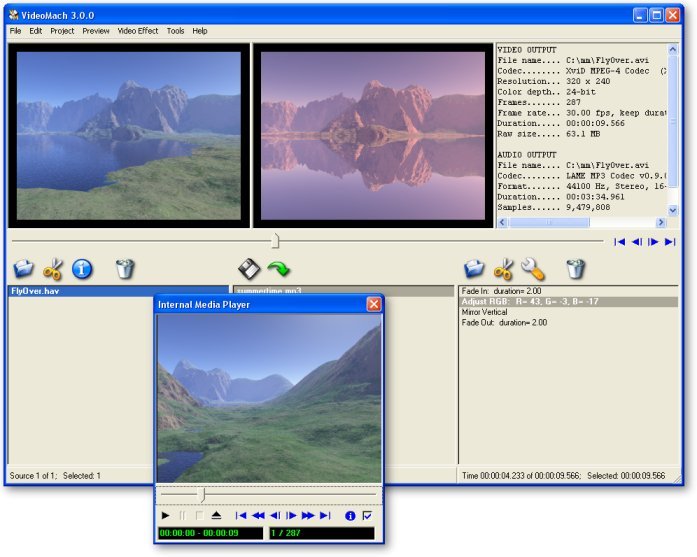This screenshot has width=697, height=557.
Task: Minimize the VideoMach window
Action: [640, 16]
